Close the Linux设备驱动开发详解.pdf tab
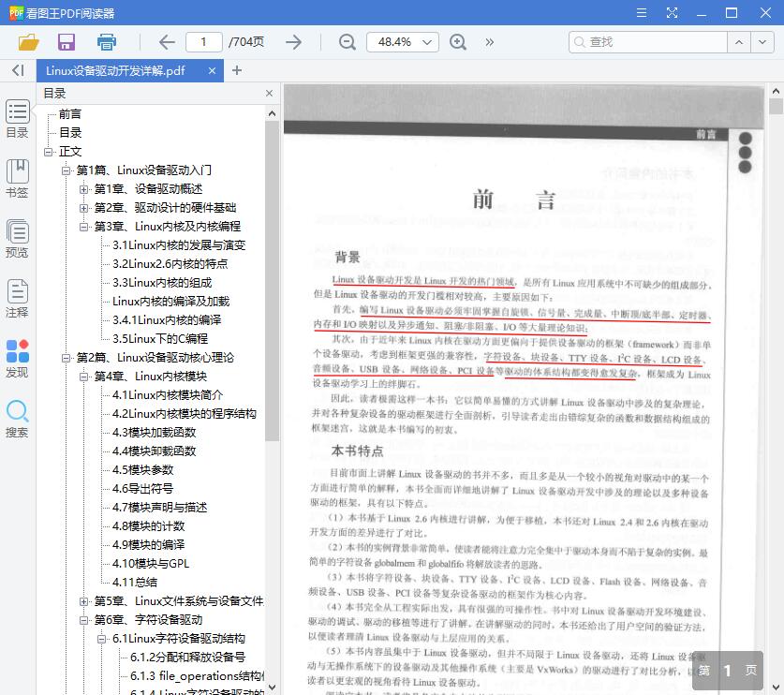784x695 pixels. tap(212, 70)
